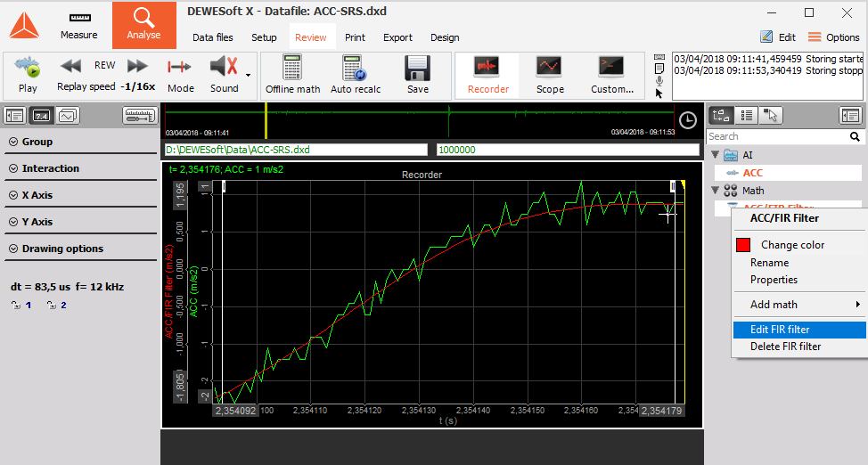Image resolution: width=868 pixels, height=465 pixels.
Task: Click the ruler tools icon in left panel
Action: pos(140,116)
